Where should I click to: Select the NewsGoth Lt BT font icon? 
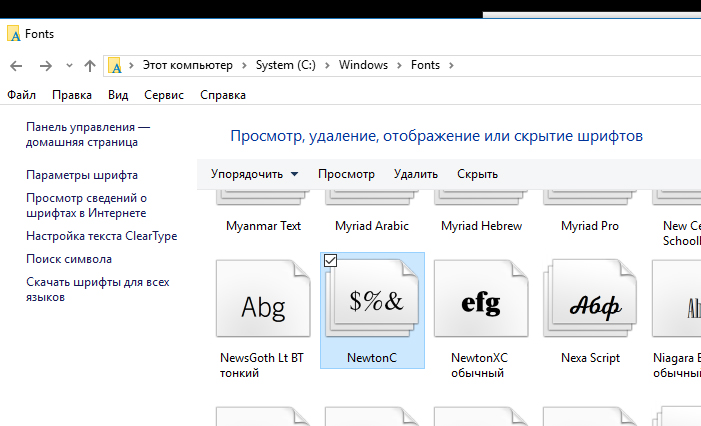(263, 299)
